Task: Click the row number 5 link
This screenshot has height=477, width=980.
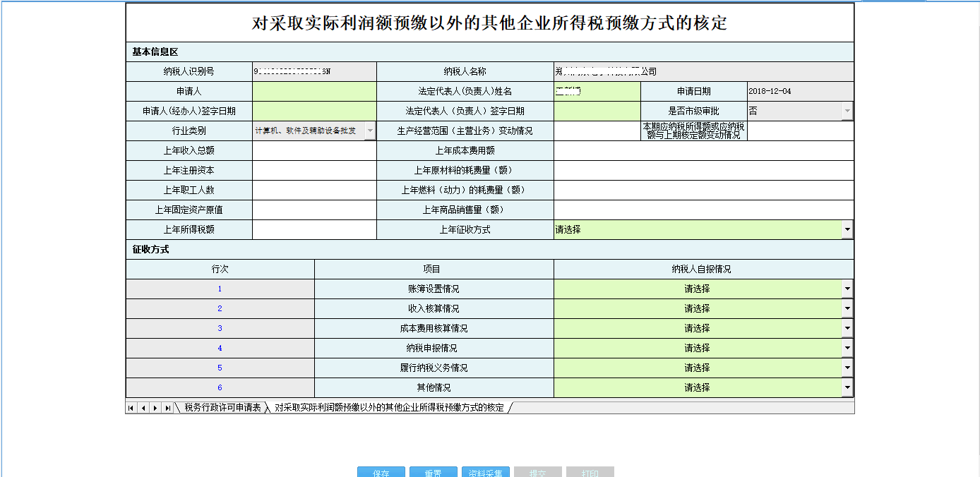Action: click(x=220, y=367)
